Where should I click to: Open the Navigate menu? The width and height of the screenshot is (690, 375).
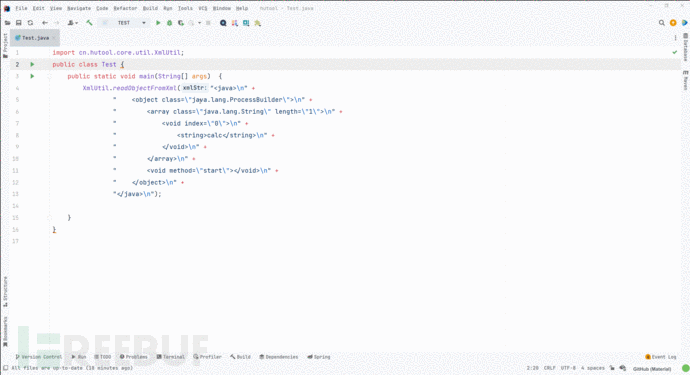pos(79,8)
